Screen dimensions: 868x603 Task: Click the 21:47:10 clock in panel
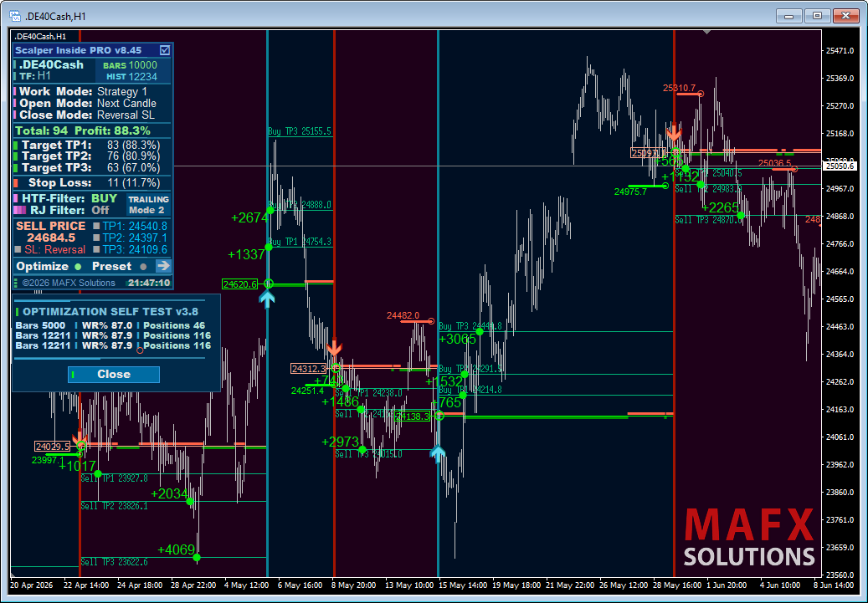click(x=149, y=284)
